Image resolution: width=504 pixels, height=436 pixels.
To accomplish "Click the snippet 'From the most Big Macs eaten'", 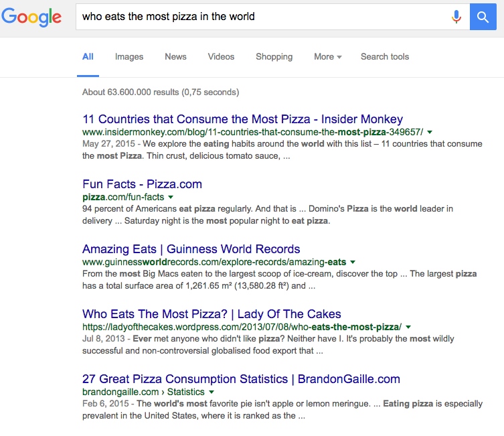I will pos(279,280).
